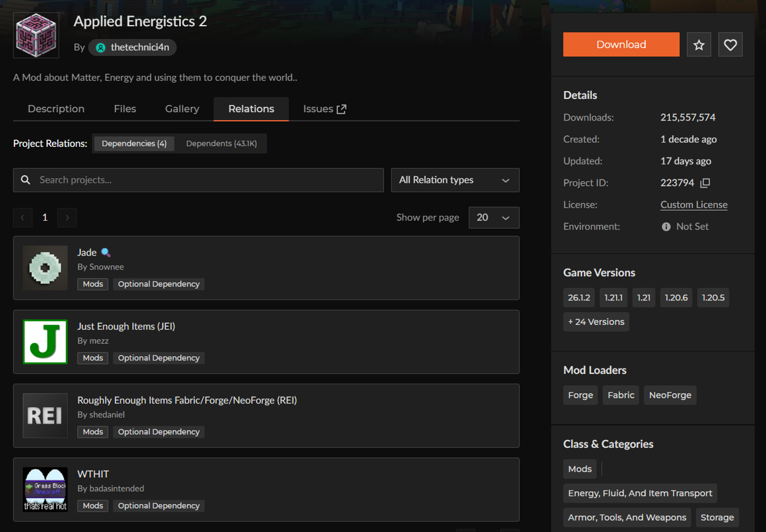Viewport: 766px width, 532px height.
Task: Click the Project ID value 223794
Action: point(677,183)
